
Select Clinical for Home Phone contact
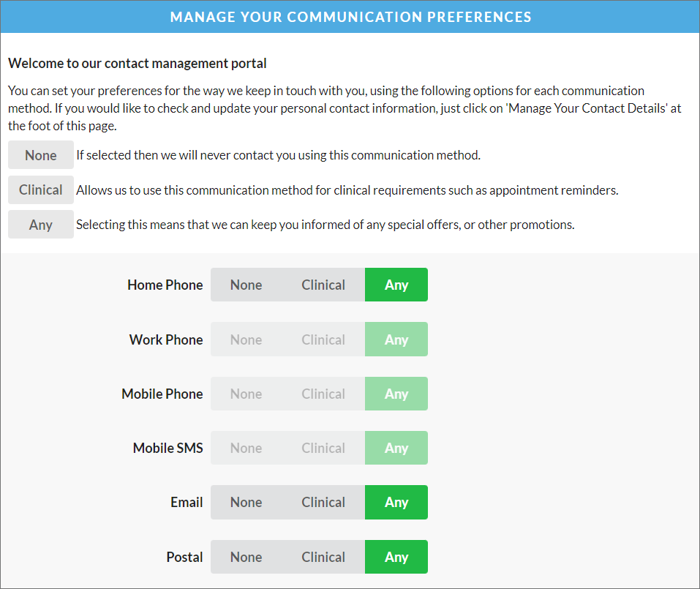click(323, 285)
